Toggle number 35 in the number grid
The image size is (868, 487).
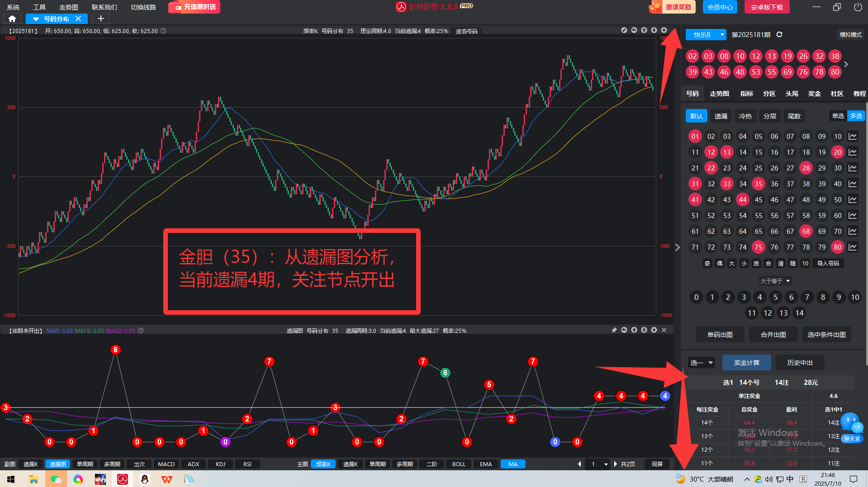759,184
